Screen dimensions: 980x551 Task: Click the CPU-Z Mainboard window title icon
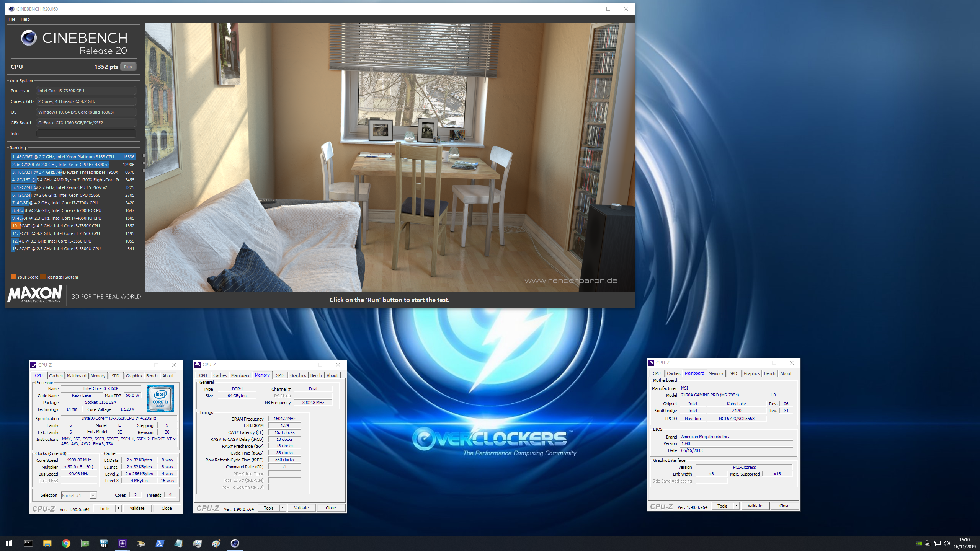coord(651,362)
